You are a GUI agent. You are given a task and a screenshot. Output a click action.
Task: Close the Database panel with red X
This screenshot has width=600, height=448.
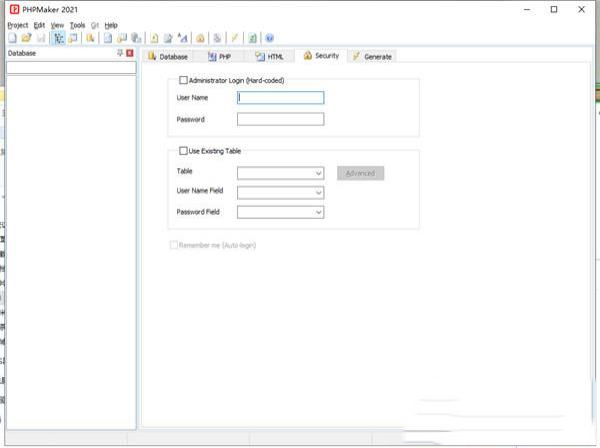click(x=130, y=53)
